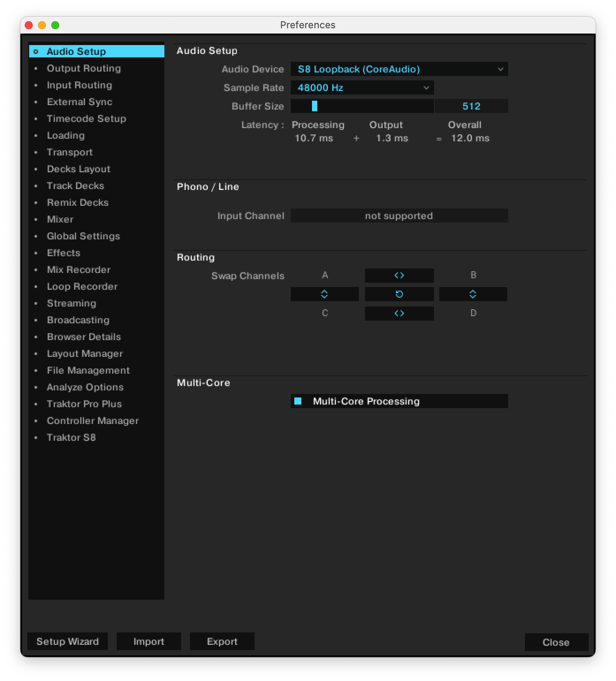Launch the Setup Wizard

pyautogui.click(x=68, y=641)
